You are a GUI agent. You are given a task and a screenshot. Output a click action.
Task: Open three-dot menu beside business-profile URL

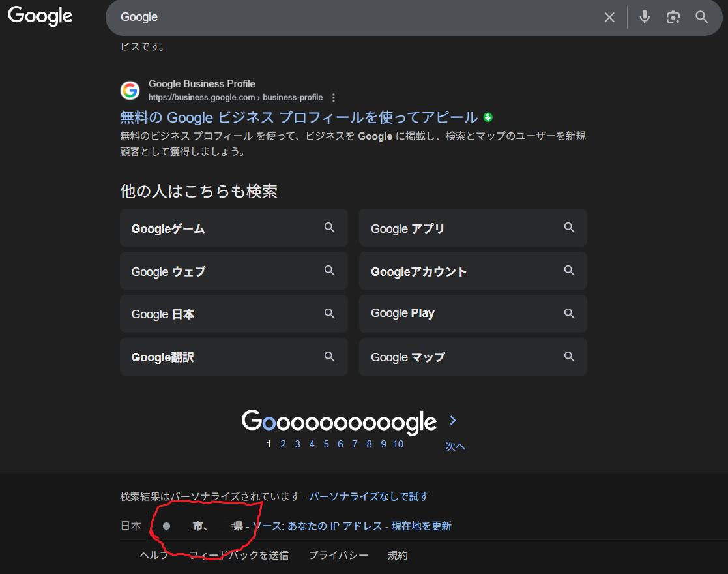coord(334,98)
